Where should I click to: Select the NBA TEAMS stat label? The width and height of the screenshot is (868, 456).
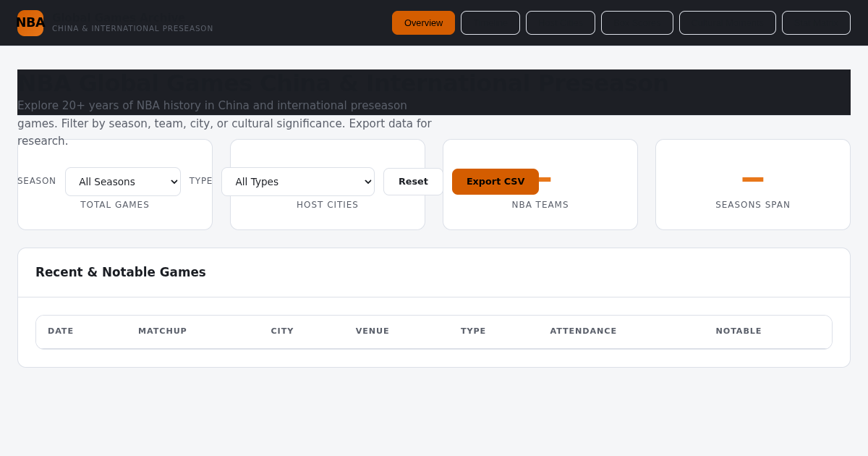click(540, 205)
